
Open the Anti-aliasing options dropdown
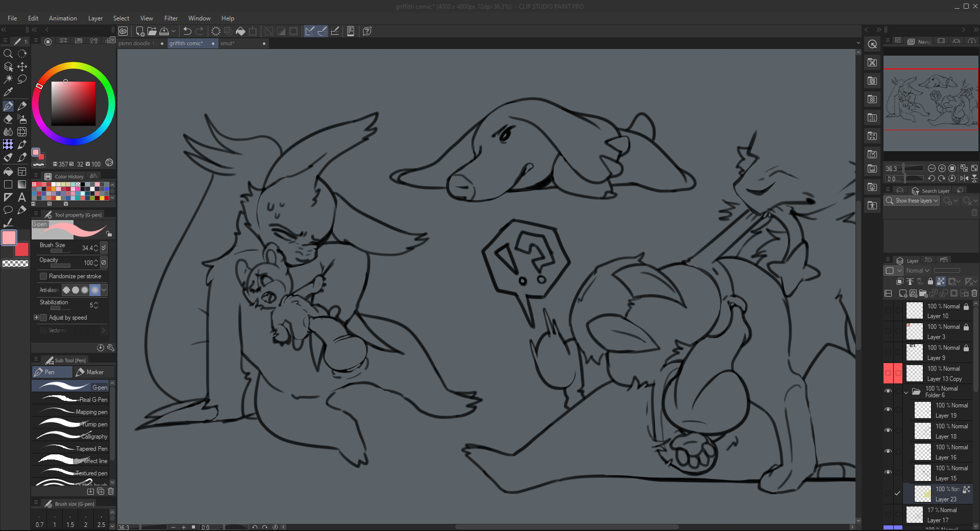click(104, 290)
